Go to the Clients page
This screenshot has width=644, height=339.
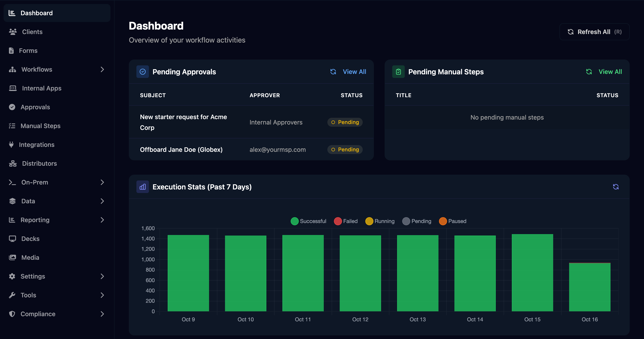point(57,32)
